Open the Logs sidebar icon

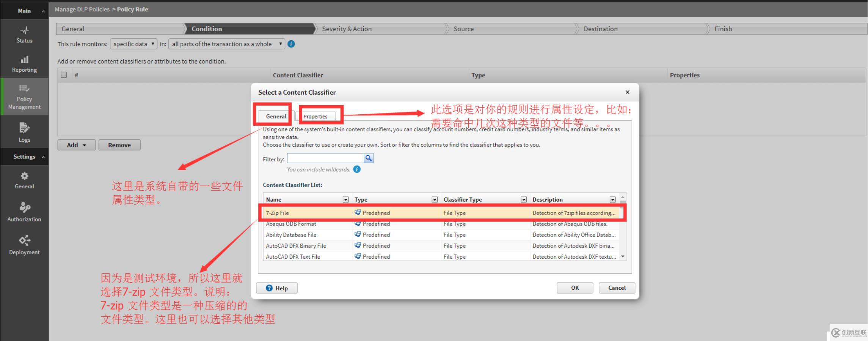(x=24, y=128)
